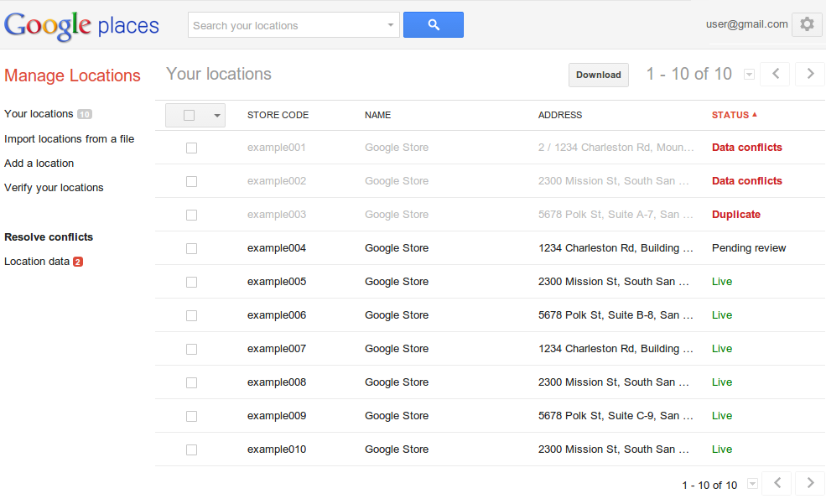The width and height of the screenshot is (826, 504).
Task: Click the bottom 1 - 10 of 10 page range text
Action: pyautogui.click(x=709, y=485)
